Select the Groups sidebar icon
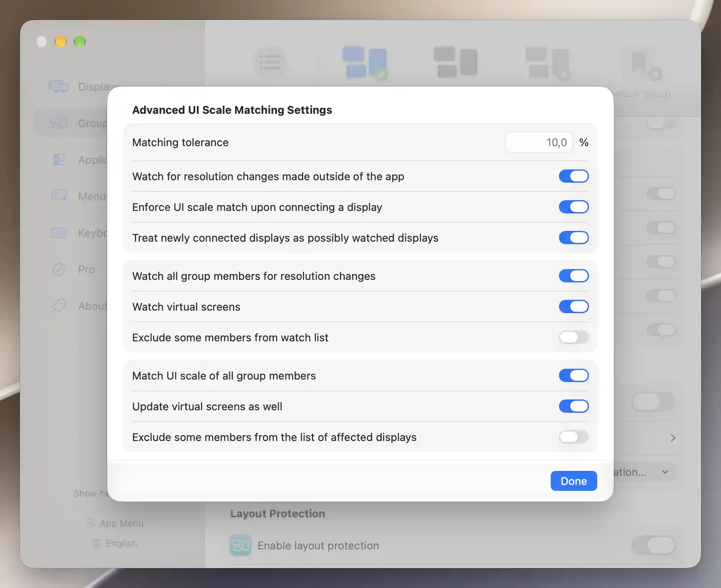 click(x=59, y=123)
